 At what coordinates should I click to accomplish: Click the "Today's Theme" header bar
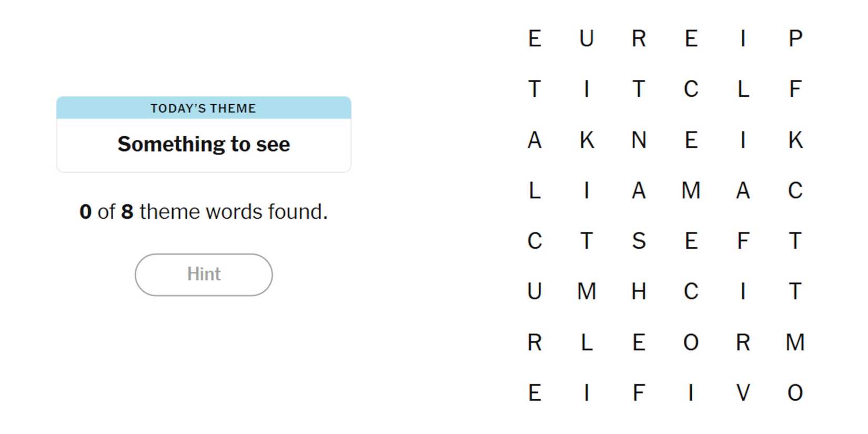click(204, 108)
